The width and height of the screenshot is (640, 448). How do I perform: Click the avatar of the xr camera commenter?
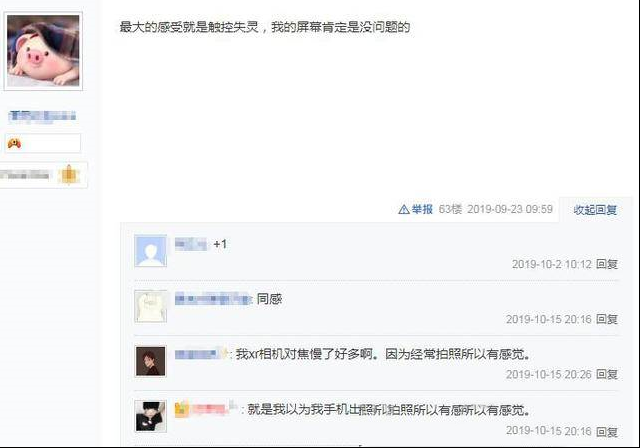tap(151, 361)
